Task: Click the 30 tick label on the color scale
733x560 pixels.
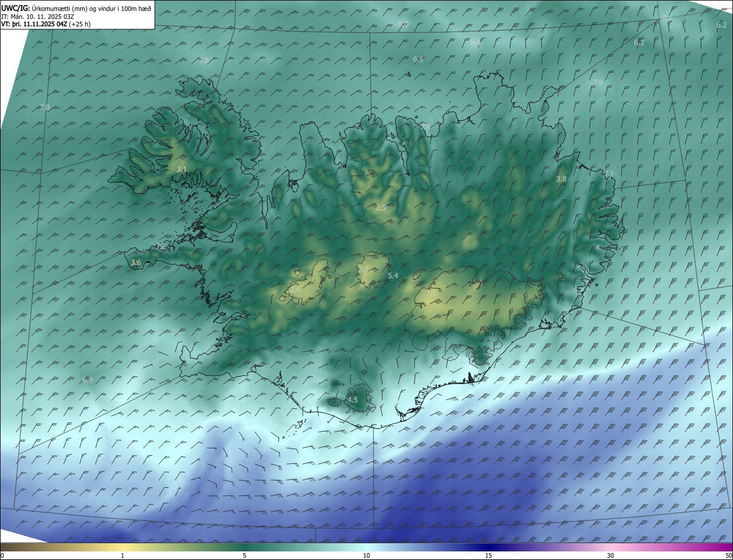Action: 610,555
